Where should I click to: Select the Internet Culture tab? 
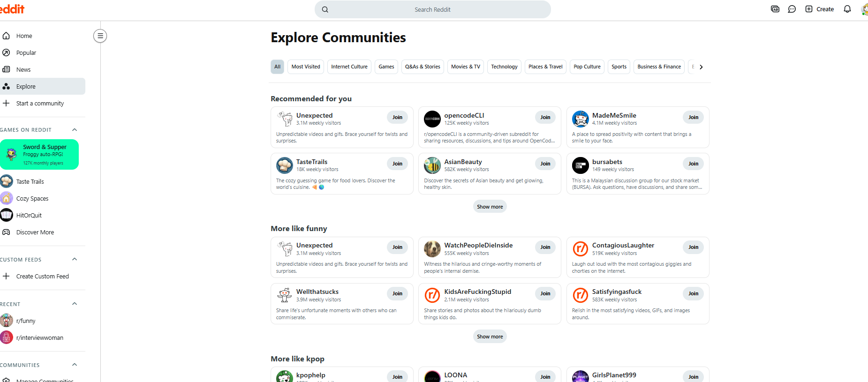[x=349, y=67]
